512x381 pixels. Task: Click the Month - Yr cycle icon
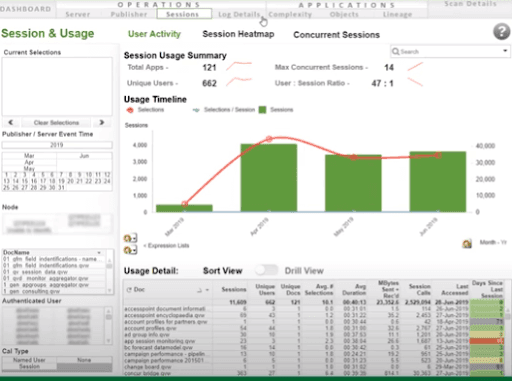pos(467,244)
